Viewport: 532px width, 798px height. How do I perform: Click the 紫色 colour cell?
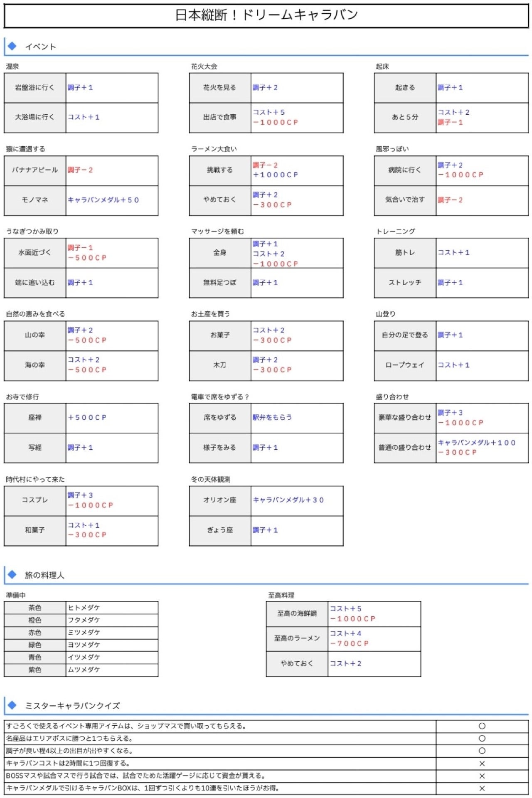coord(35,670)
